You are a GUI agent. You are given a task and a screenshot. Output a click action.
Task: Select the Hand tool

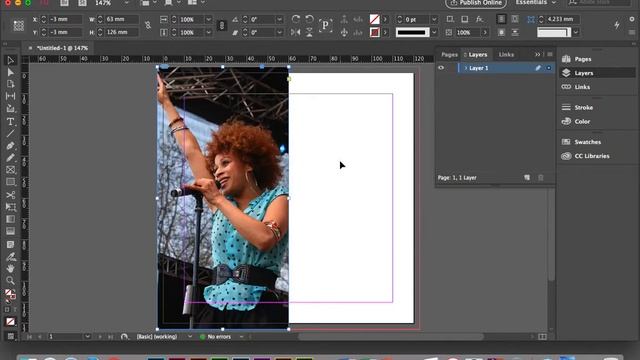point(11,268)
